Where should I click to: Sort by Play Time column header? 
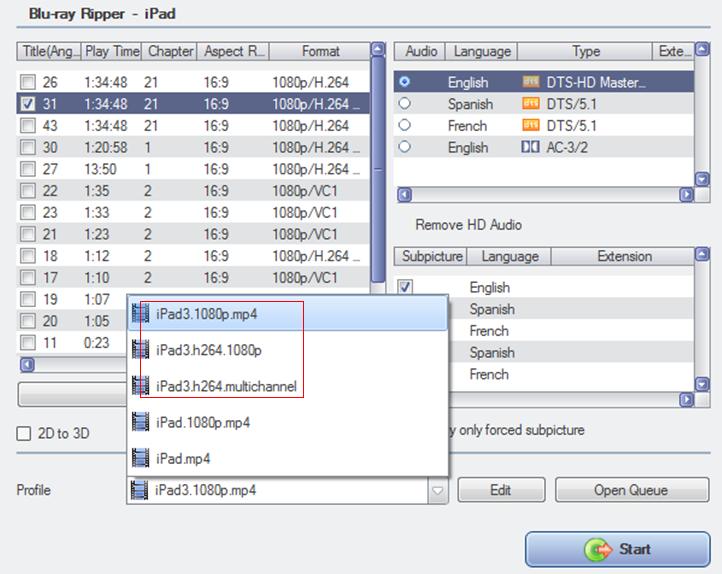coord(111,51)
